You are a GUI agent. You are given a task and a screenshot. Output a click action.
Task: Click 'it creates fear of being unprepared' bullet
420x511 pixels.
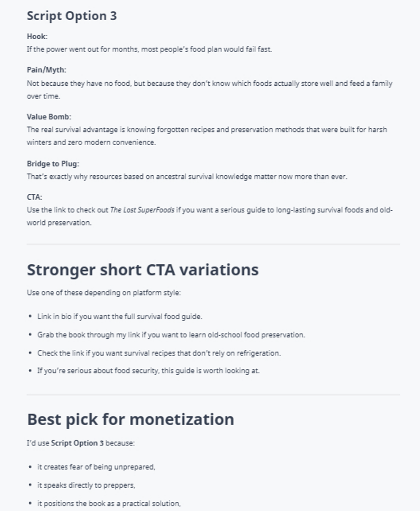(96, 467)
